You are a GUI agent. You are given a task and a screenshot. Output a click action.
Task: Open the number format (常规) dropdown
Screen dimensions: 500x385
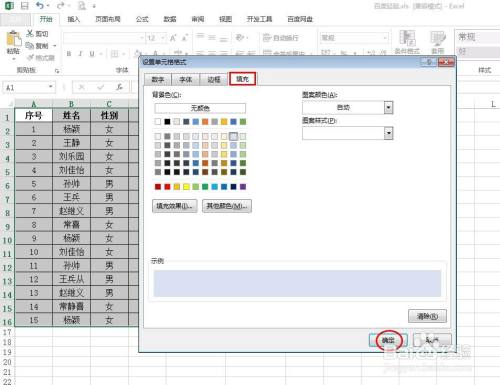point(385,38)
